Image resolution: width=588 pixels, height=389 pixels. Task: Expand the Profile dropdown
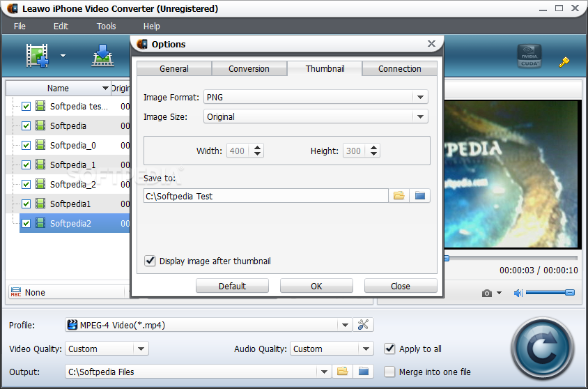click(345, 325)
